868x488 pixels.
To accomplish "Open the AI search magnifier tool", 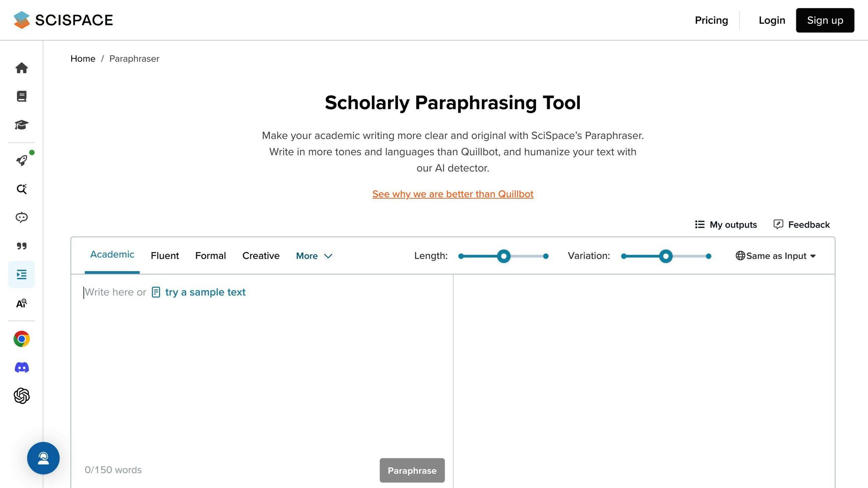I will (x=21, y=189).
